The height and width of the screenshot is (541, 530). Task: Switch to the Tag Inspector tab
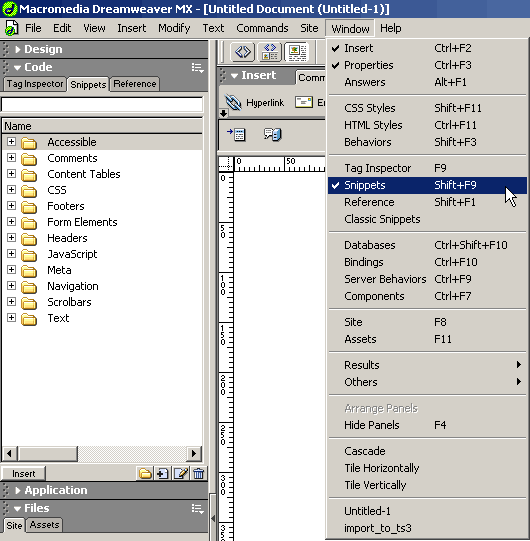point(35,84)
